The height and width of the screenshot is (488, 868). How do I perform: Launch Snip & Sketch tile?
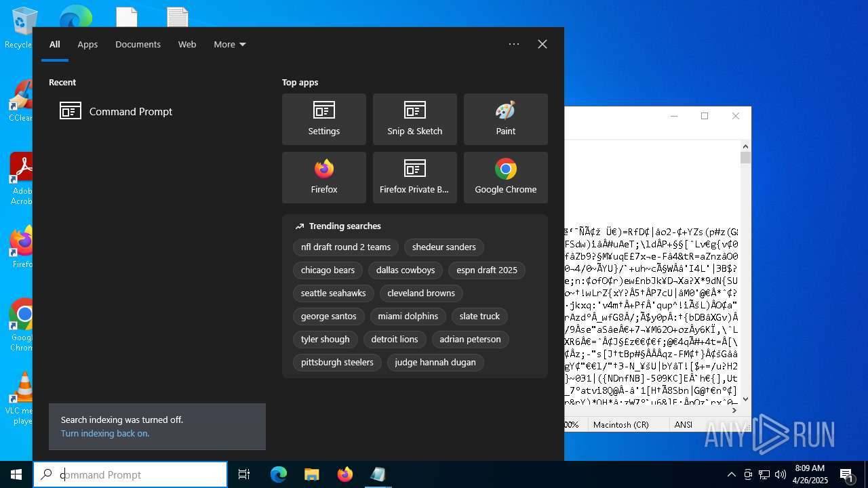point(415,119)
